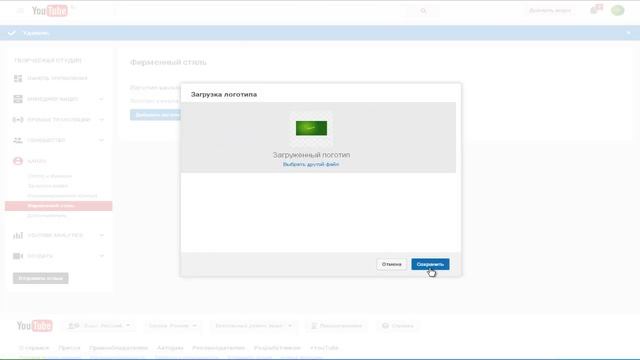Click the blue Сохранить button
Image resolution: width=640 pixels, height=360 pixels.
430,264
